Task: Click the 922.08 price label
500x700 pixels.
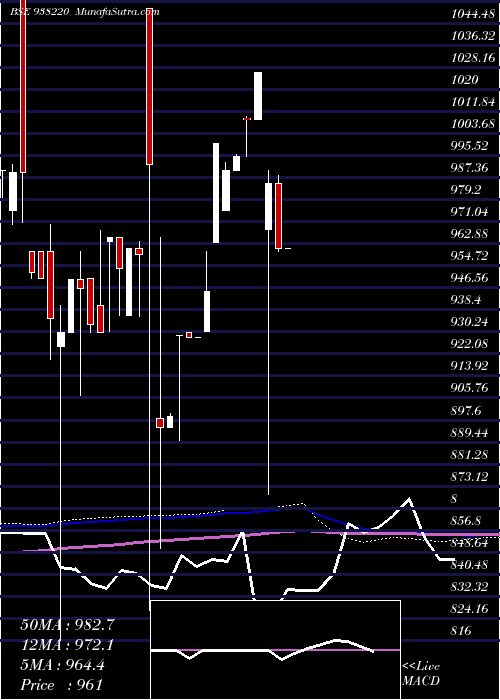Action: [x=470, y=344]
